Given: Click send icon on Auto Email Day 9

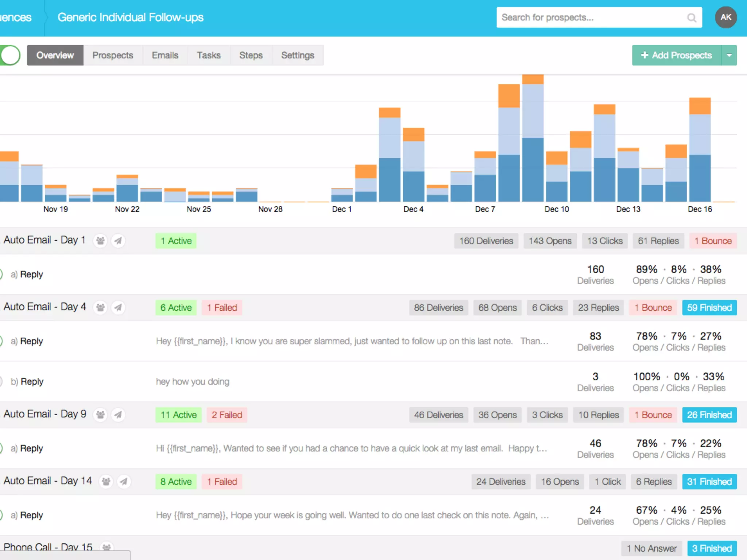Looking at the screenshot, I should pyautogui.click(x=118, y=415).
